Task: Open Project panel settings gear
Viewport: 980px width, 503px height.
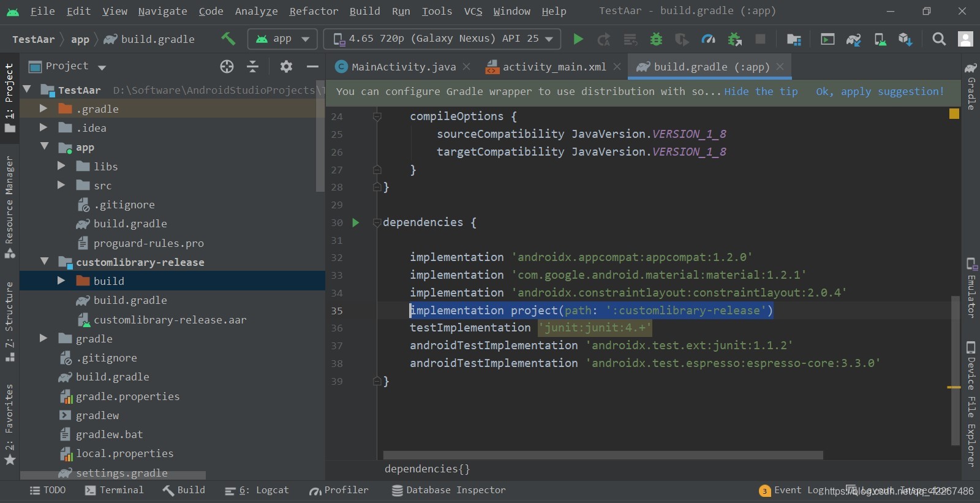Action: [286, 66]
